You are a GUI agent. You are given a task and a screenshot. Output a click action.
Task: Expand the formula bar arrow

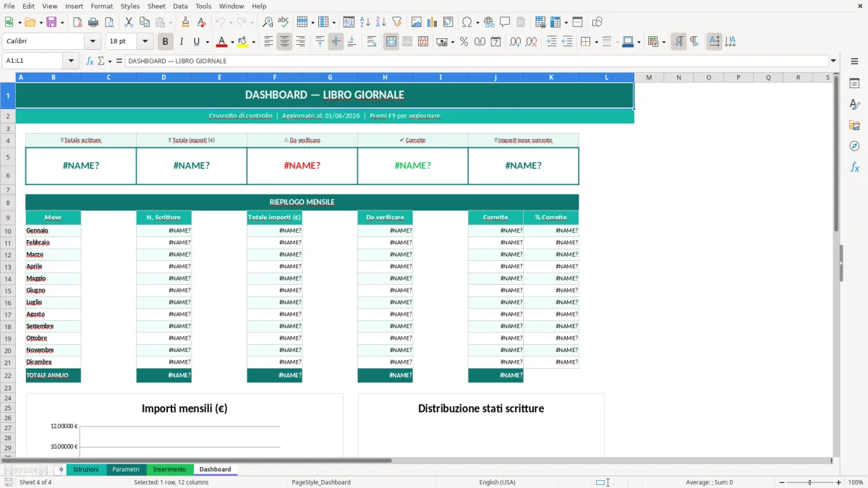click(833, 61)
